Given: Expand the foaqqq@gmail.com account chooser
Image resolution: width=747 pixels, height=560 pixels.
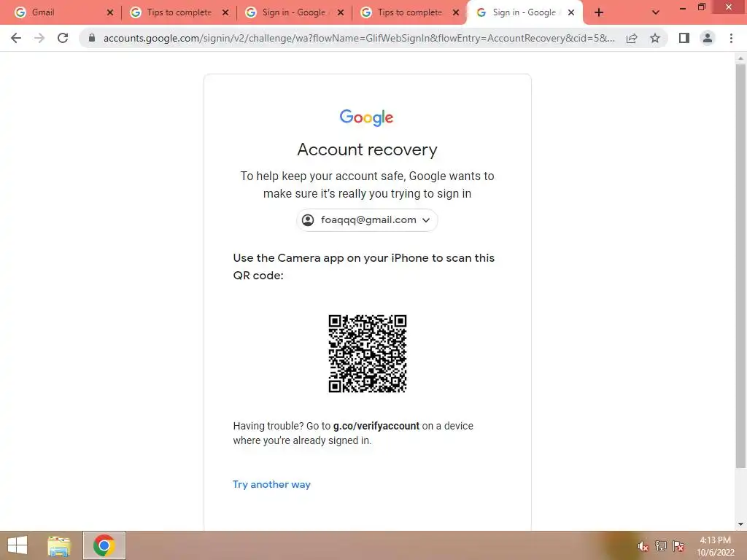Looking at the screenshot, I should point(367,220).
